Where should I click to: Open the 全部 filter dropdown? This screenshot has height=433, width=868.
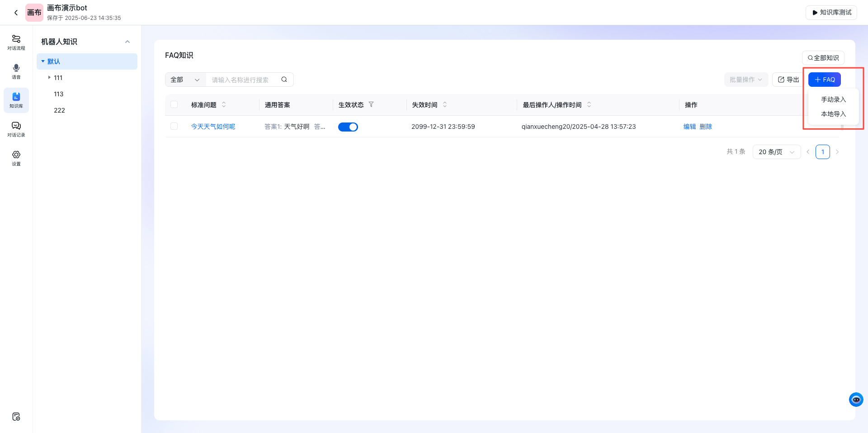tap(185, 80)
